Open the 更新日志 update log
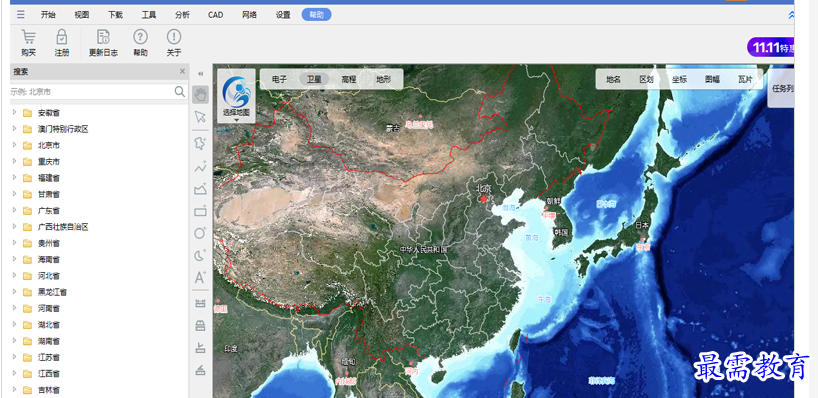Screen dimensions: 818x398 pos(103,43)
